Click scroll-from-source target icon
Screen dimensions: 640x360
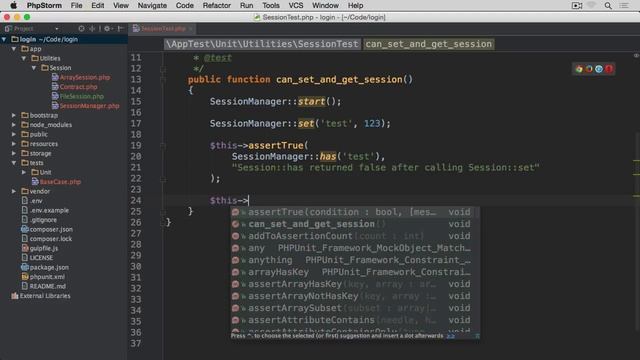click(x=81, y=29)
